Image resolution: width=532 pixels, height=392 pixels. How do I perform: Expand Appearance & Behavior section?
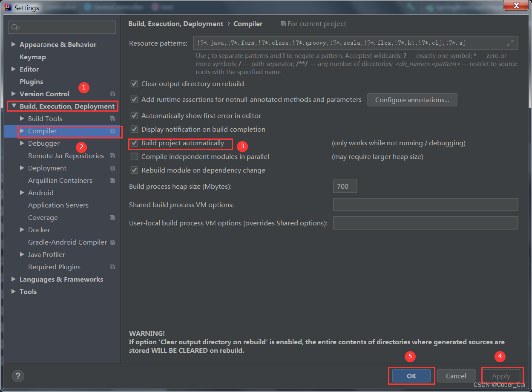(14, 44)
